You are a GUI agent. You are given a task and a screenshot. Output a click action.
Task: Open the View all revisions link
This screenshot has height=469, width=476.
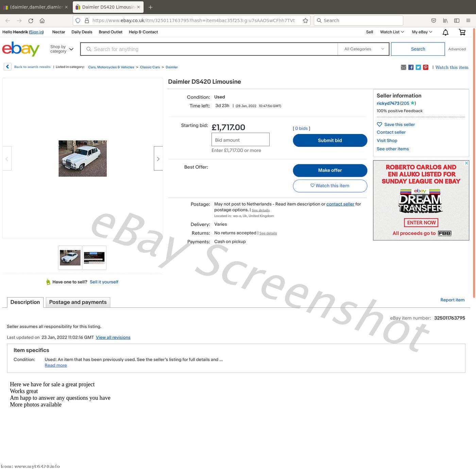113,337
